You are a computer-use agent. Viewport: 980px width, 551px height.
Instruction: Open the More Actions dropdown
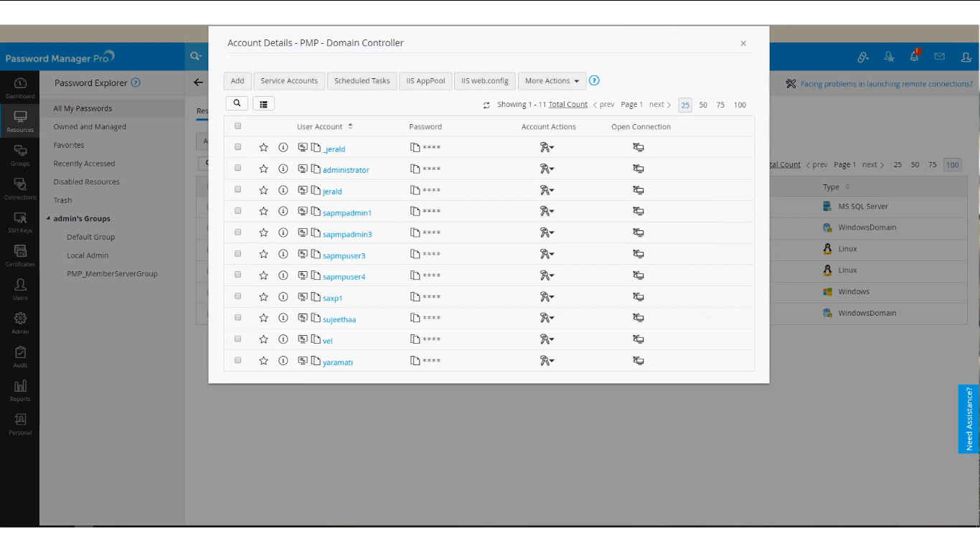552,81
